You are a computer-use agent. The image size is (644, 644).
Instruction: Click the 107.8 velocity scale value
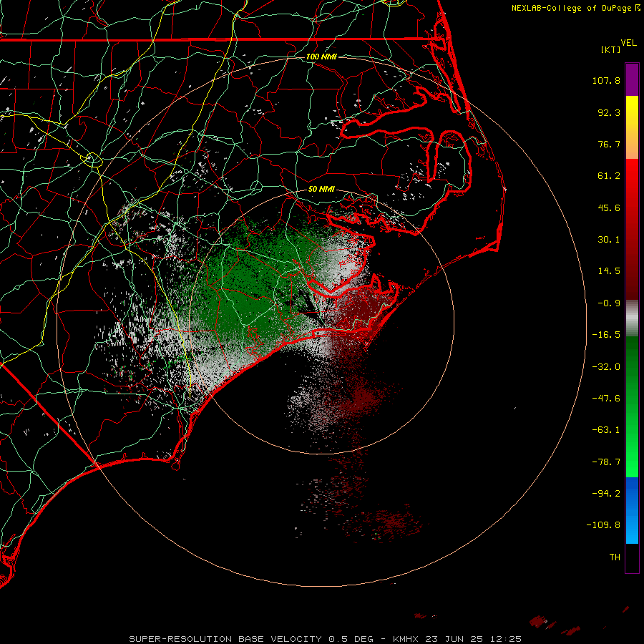(x=606, y=80)
